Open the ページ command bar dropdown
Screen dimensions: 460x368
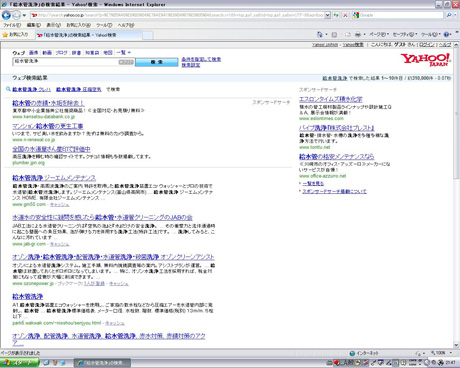tap(379, 34)
